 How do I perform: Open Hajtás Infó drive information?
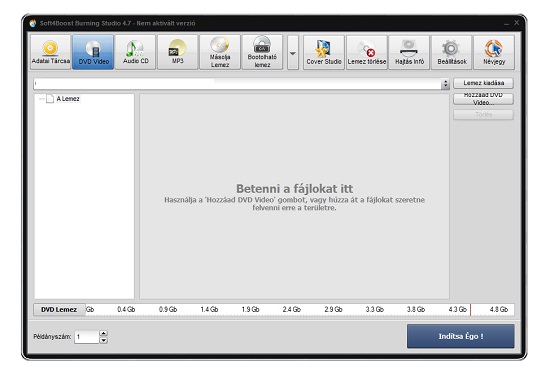409,52
